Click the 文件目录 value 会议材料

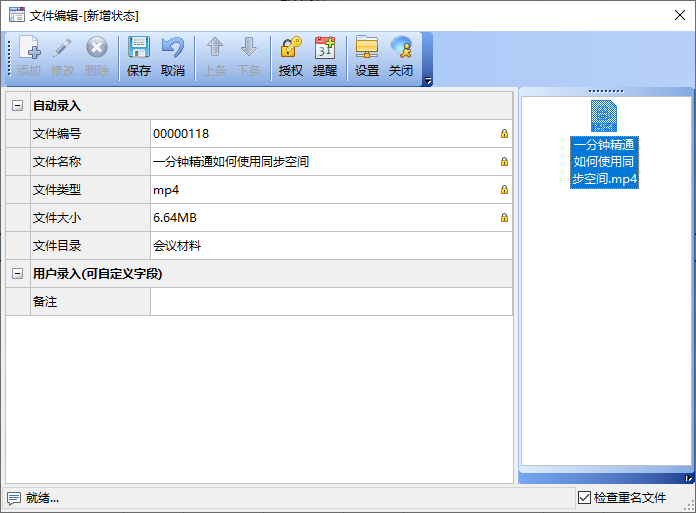[177, 245]
